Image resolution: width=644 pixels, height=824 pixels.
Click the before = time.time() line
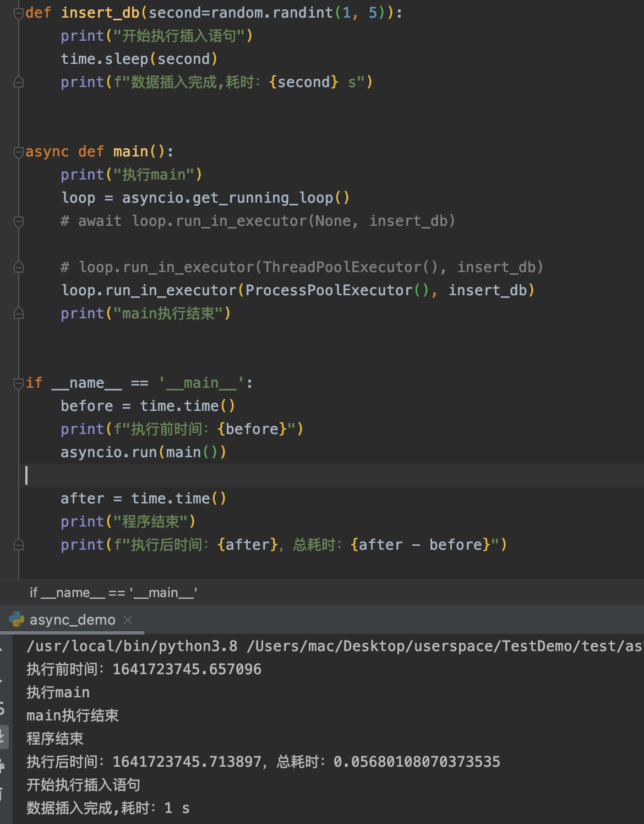pos(148,406)
